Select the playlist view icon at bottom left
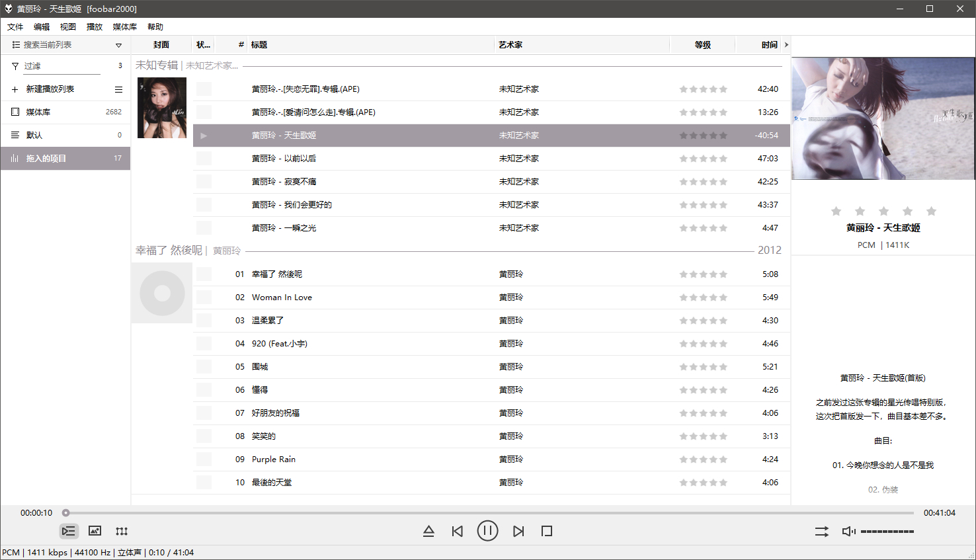The height and width of the screenshot is (560, 976). click(68, 530)
